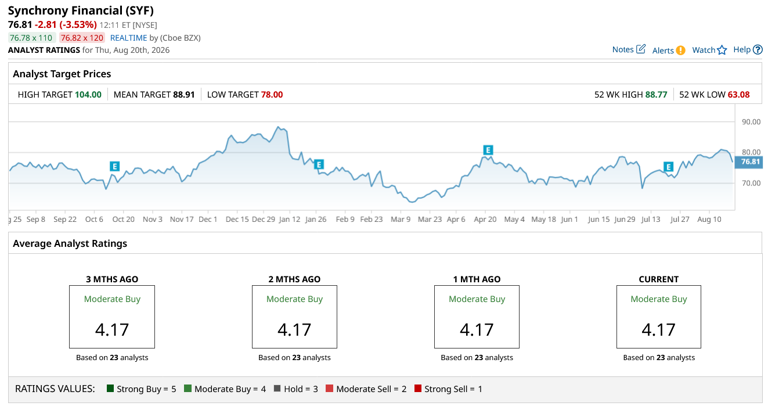Click the Hold gray legend swatch
This screenshot has width=768, height=406.
pos(277,388)
